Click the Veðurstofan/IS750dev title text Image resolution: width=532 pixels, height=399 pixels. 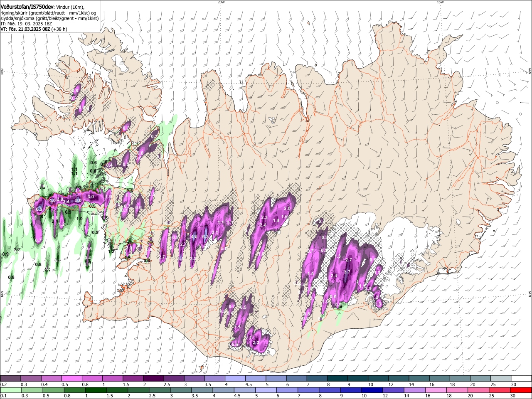[x=27, y=7]
